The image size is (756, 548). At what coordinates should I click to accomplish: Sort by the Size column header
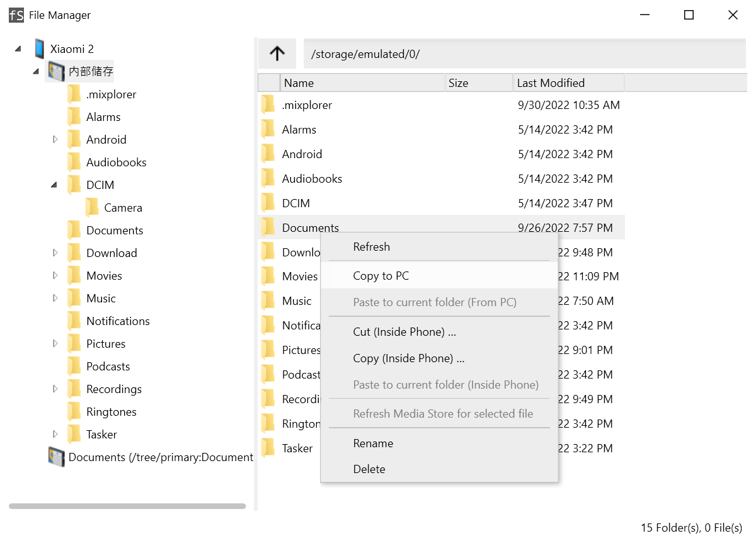479,83
